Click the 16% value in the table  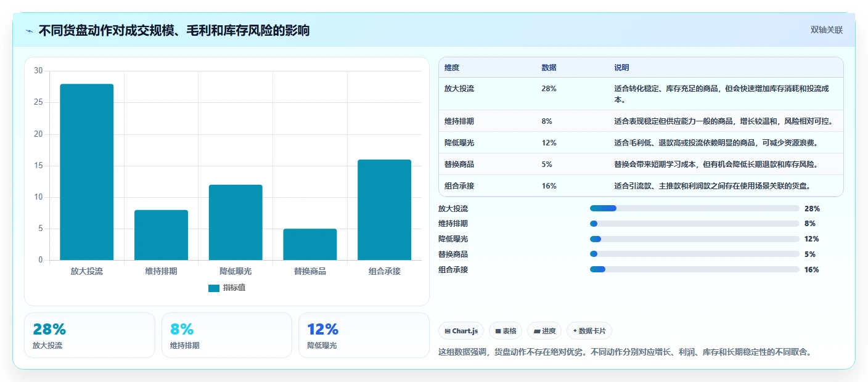coord(549,186)
